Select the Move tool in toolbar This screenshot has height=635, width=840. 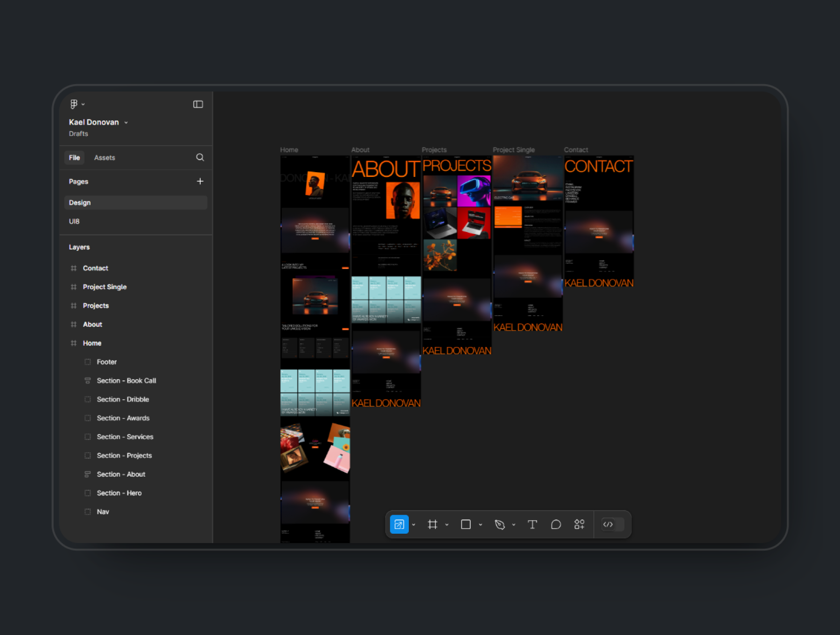(x=399, y=524)
